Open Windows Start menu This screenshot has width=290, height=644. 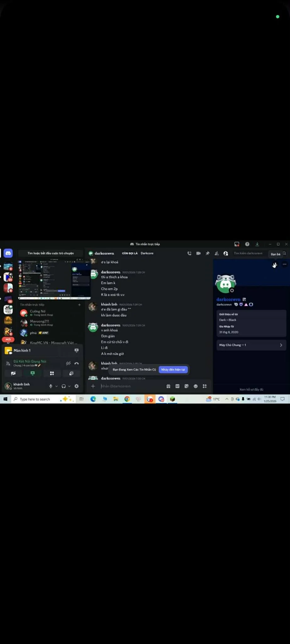[5, 399]
